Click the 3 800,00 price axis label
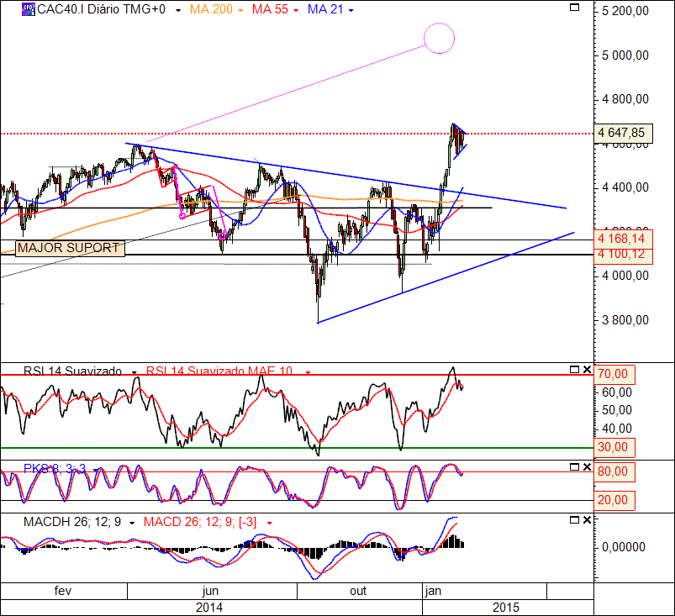The width and height of the screenshot is (675, 616). [x=625, y=320]
